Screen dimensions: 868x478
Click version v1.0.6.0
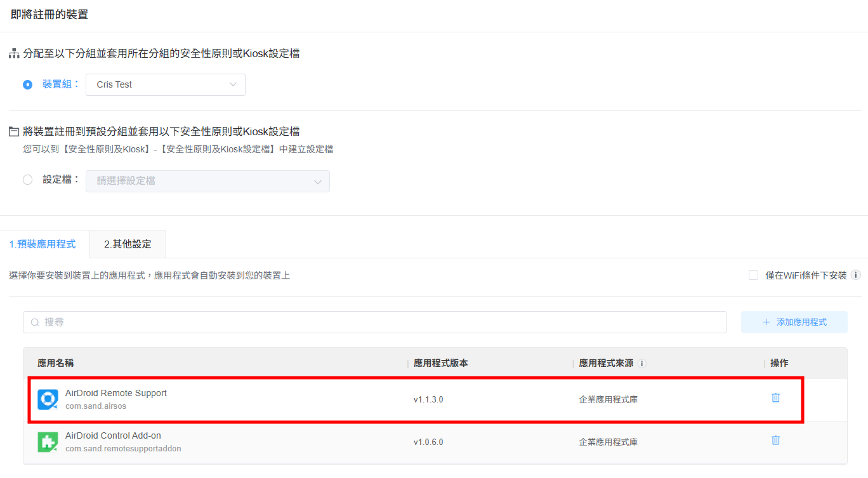coord(428,442)
